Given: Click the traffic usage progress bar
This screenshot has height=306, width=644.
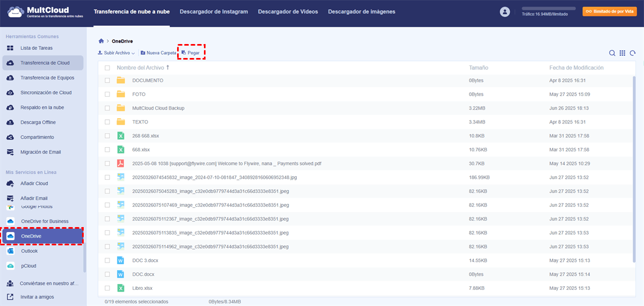Looking at the screenshot, I should pos(548,9).
